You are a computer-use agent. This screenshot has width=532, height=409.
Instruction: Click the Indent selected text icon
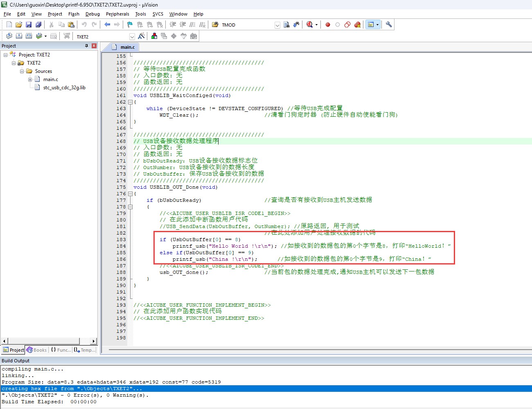point(173,25)
